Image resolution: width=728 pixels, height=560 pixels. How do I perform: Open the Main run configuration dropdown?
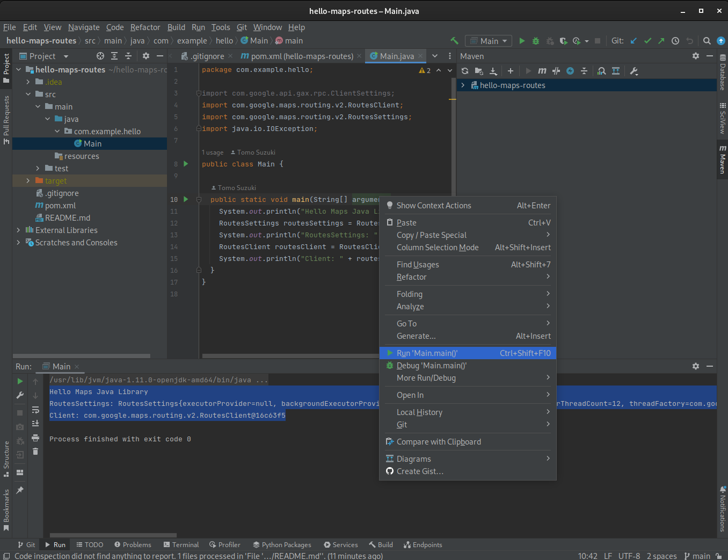pos(489,41)
